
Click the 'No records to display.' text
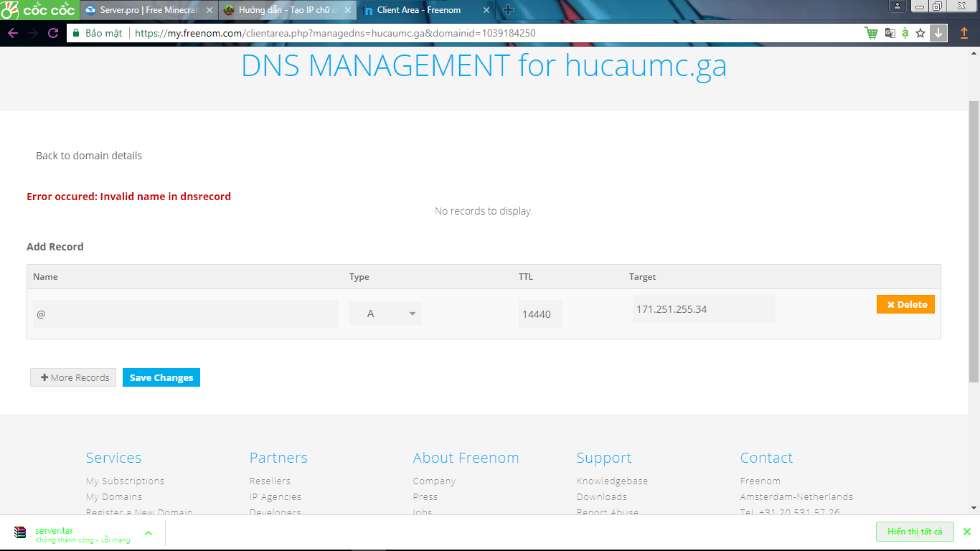point(484,211)
